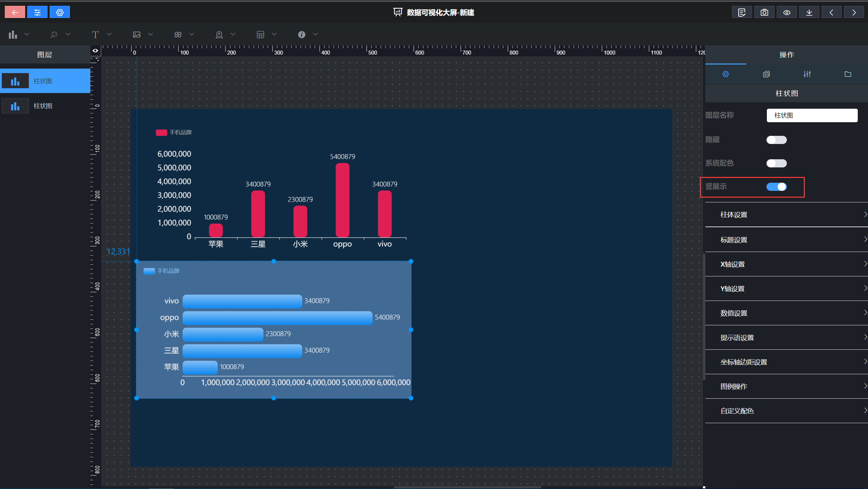This screenshot has width=868, height=489.
Task: Click the 操作 panel header tab
Action: (x=786, y=55)
